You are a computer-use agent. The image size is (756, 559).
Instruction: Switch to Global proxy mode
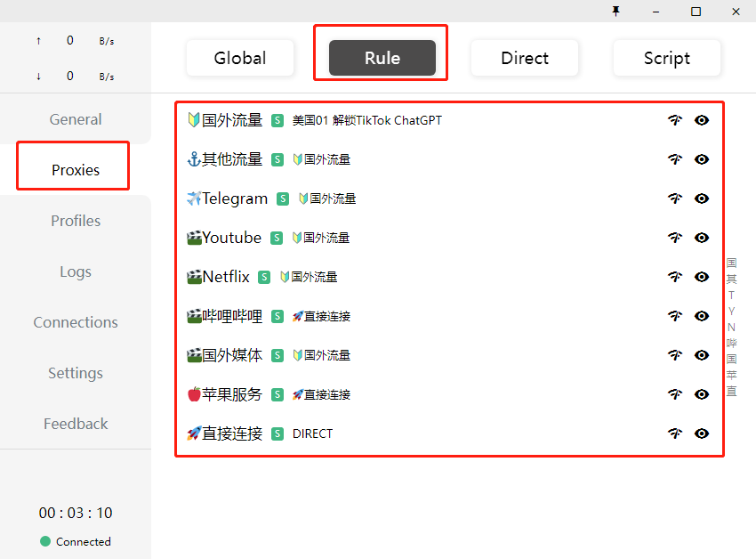(x=240, y=58)
